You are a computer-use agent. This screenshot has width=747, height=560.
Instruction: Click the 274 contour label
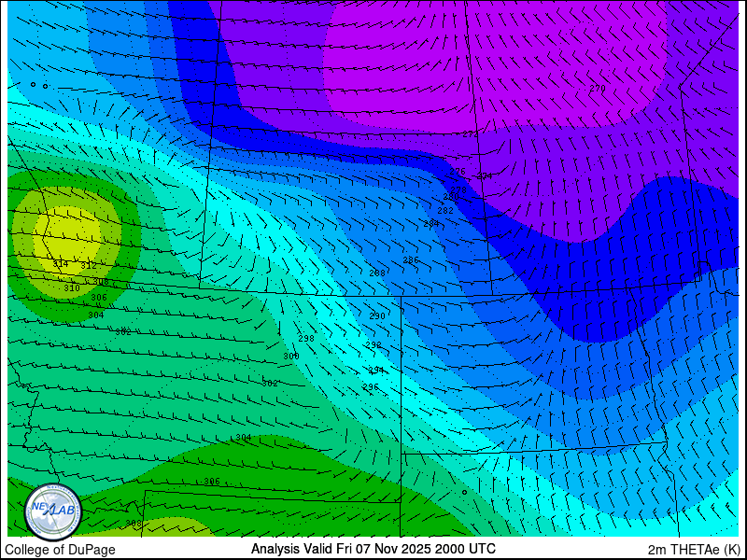tap(485, 176)
